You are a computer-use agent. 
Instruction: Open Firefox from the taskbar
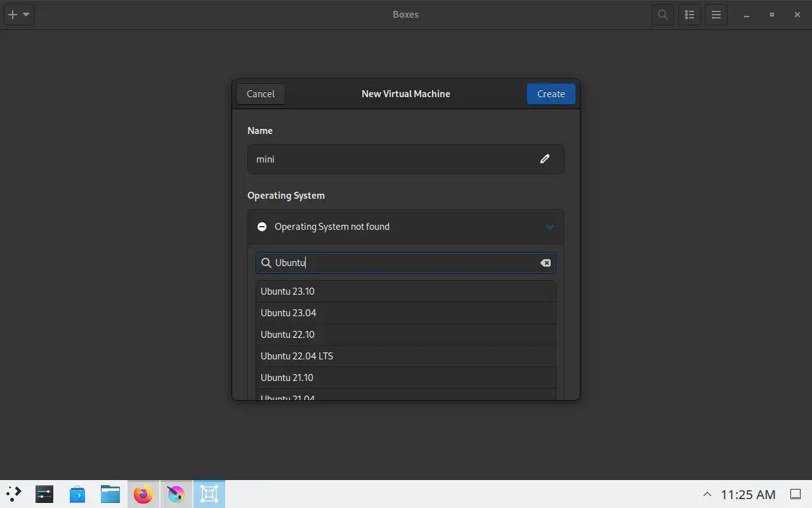(143, 494)
